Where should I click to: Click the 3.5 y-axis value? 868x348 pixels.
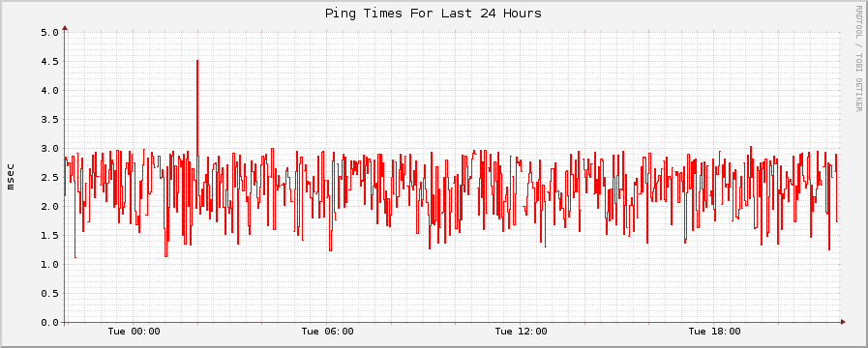click(x=49, y=119)
